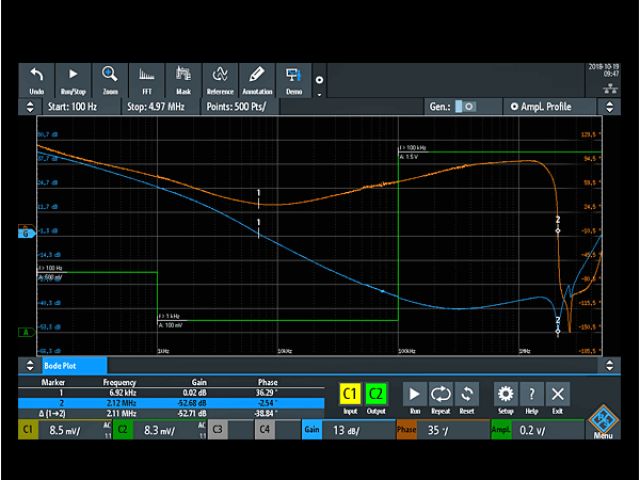The width and height of the screenshot is (640, 480).
Task: Select the Reference waveform tool
Action: [x=219, y=78]
